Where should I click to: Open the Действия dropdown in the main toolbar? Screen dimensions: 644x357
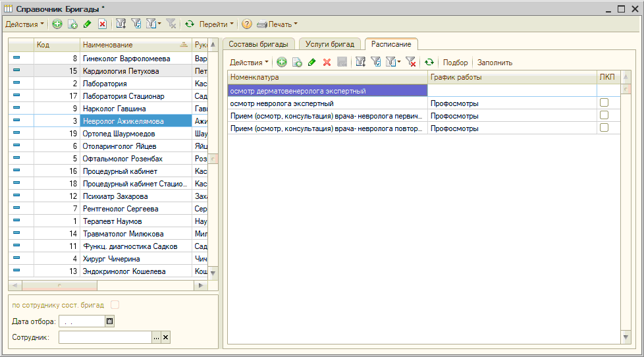point(24,24)
